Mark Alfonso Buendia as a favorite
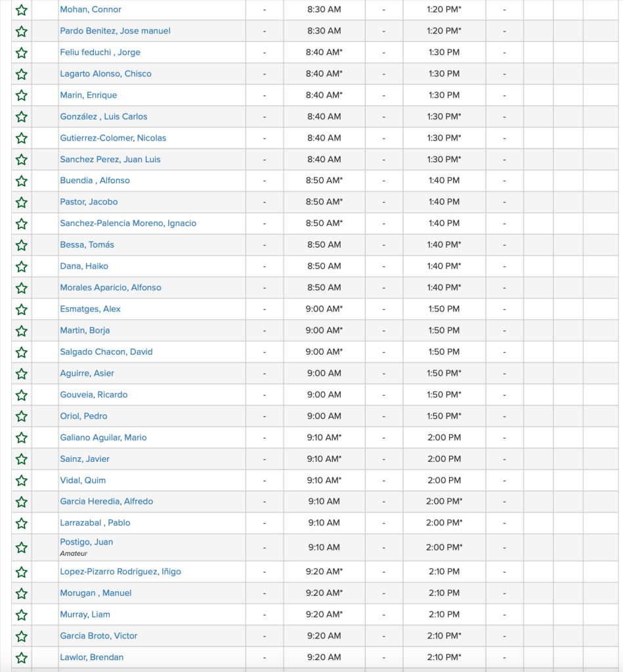 pos(22,181)
